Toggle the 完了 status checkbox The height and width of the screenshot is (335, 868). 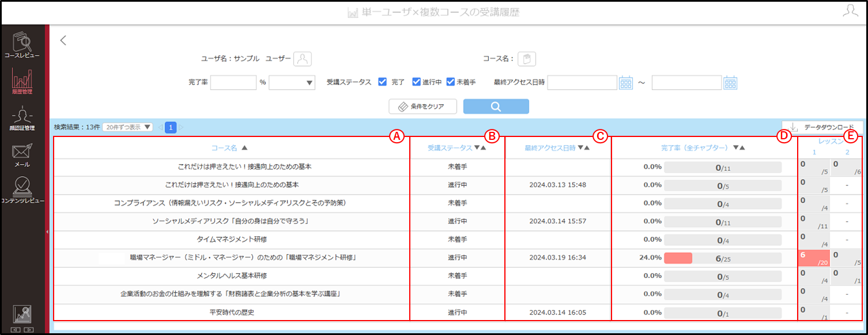(x=382, y=82)
